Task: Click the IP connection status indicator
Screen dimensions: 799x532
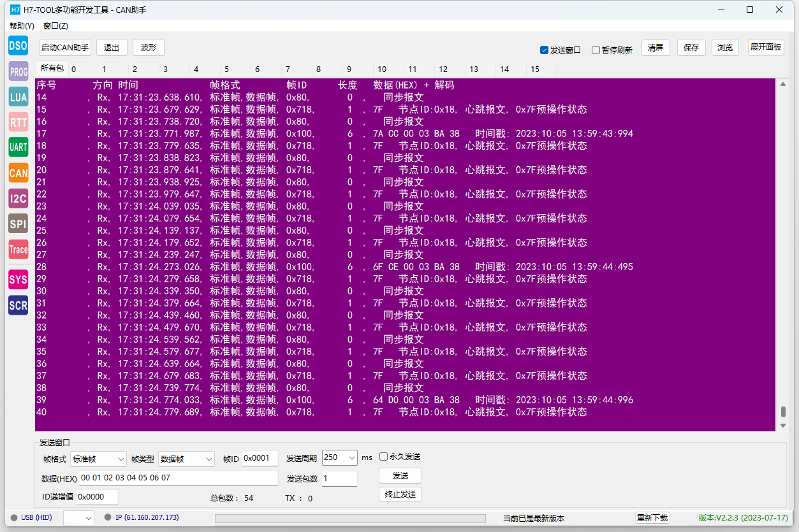Action: [x=142, y=517]
